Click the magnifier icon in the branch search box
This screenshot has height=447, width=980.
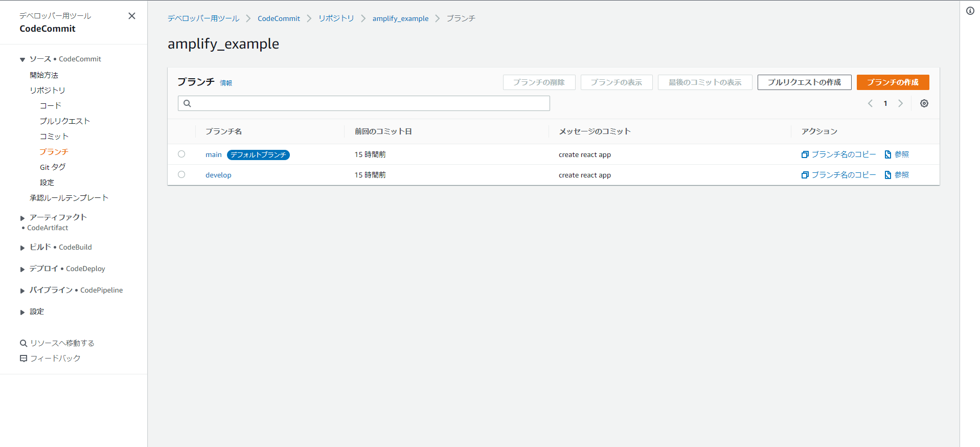(187, 103)
